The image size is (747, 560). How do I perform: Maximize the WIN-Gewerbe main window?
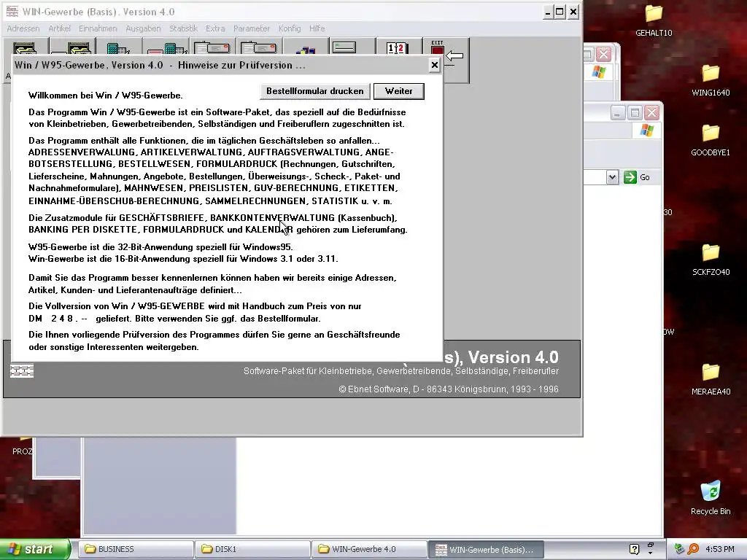pos(560,12)
